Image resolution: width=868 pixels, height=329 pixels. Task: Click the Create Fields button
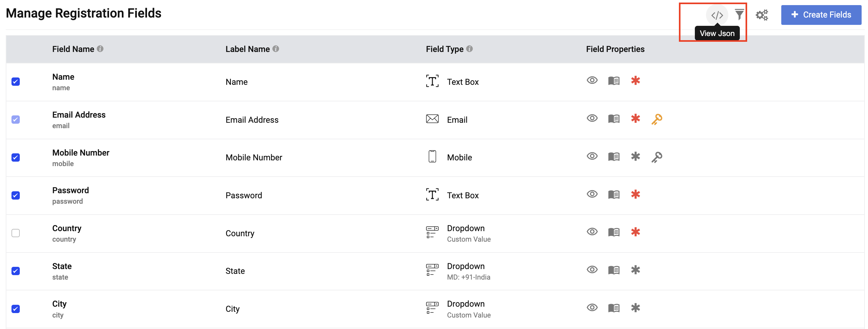point(821,15)
